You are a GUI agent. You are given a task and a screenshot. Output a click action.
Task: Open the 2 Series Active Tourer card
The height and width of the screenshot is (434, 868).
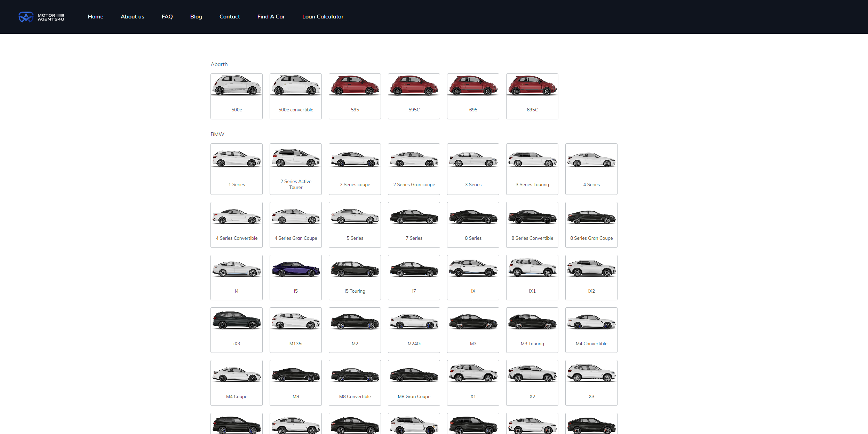coord(296,169)
